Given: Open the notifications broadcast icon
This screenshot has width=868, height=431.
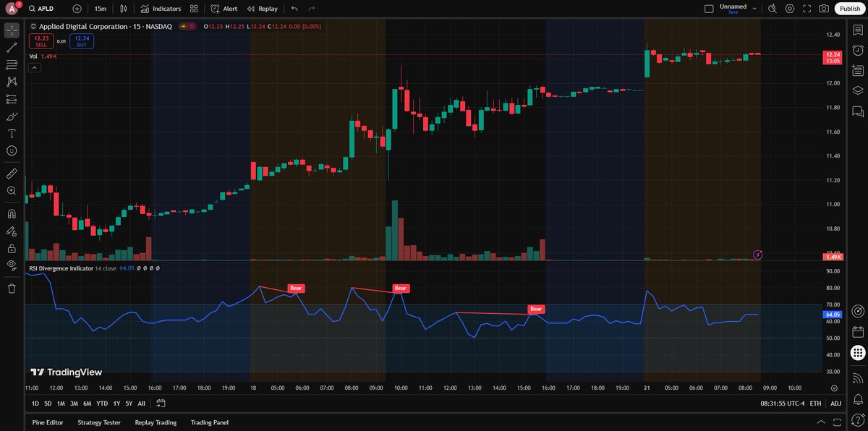Looking at the screenshot, I should coord(858,378).
